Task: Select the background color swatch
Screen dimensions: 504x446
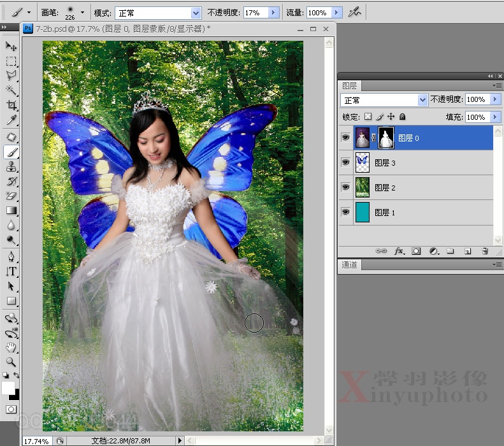Action: 15,396
